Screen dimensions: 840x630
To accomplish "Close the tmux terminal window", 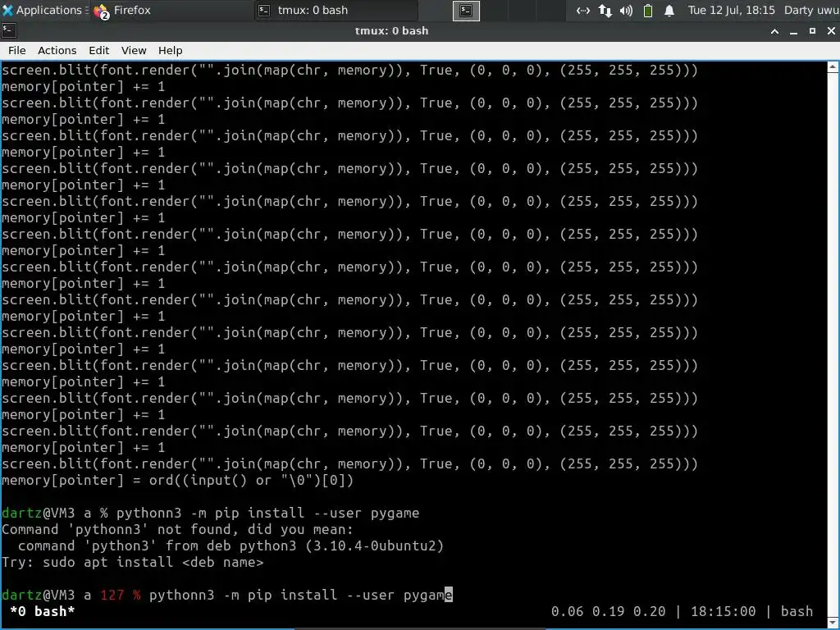I will pos(831,31).
